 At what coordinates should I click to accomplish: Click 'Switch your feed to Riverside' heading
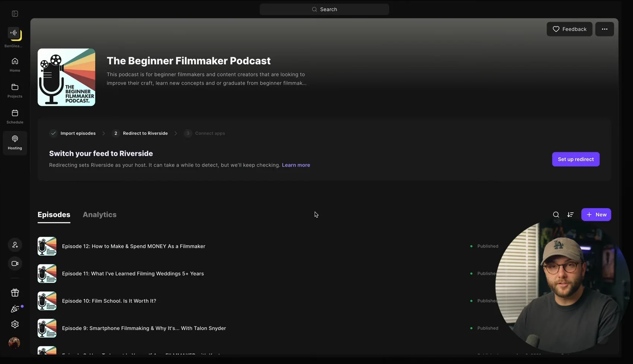pyautogui.click(x=101, y=154)
